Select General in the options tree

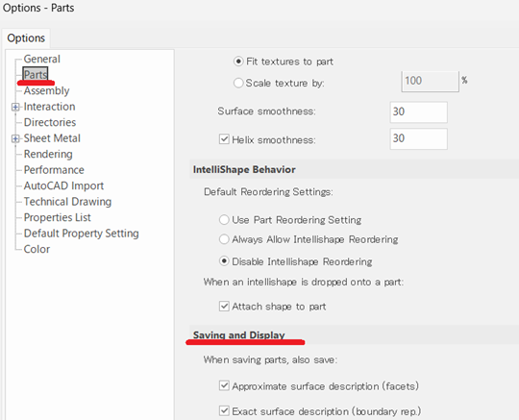(41, 60)
